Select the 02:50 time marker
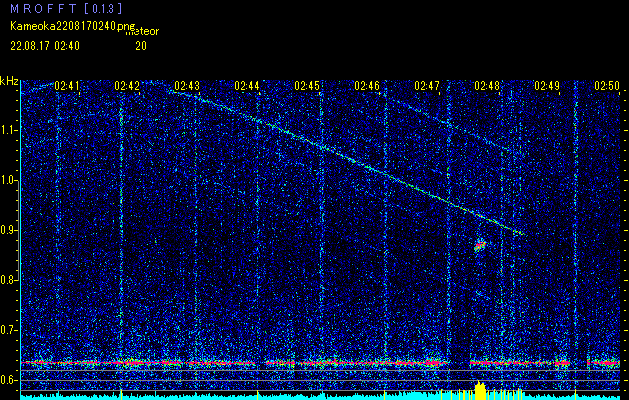629x400 pixels. pyautogui.click(x=607, y=86)
